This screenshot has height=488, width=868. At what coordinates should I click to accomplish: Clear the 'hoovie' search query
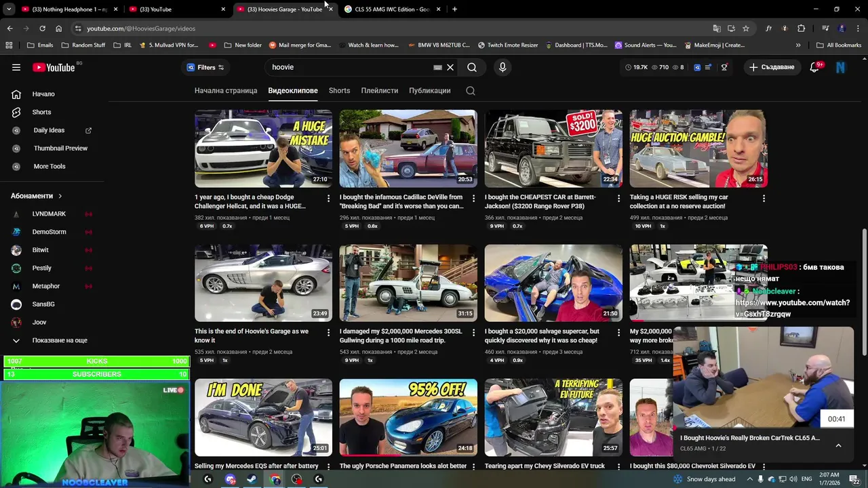click(450, 67)
